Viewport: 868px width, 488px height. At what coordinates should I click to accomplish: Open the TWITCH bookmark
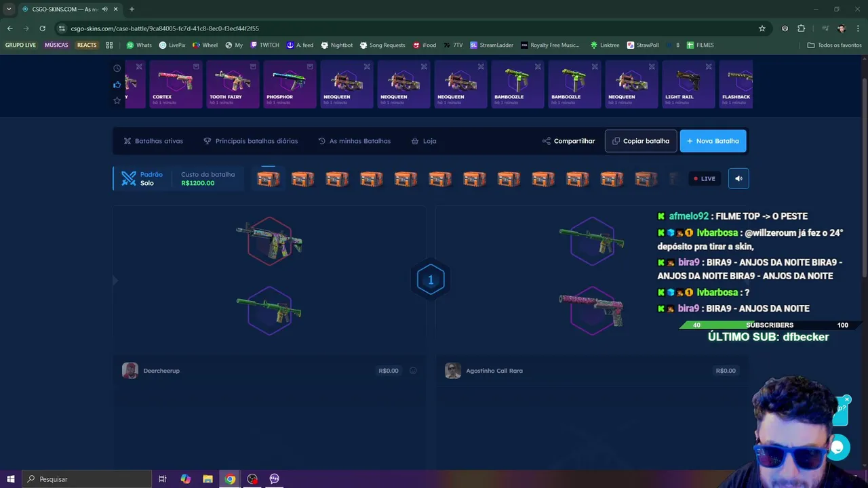pos(264,45)
